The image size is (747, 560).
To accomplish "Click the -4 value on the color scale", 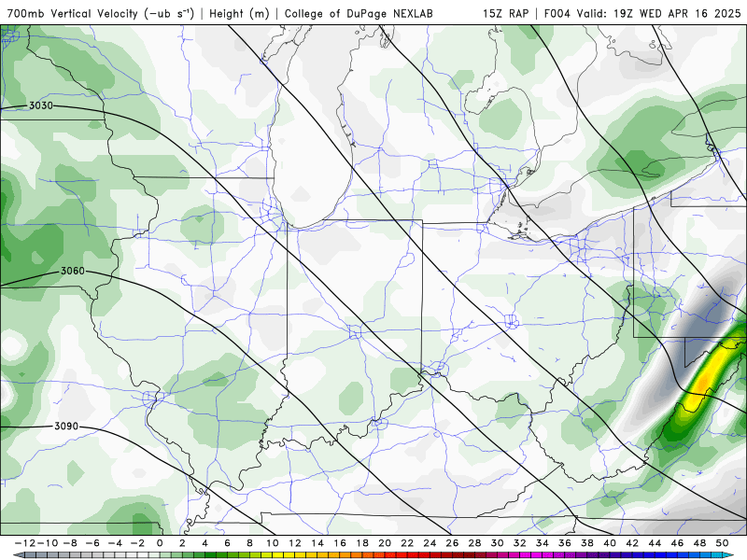I will coord(115,543).
